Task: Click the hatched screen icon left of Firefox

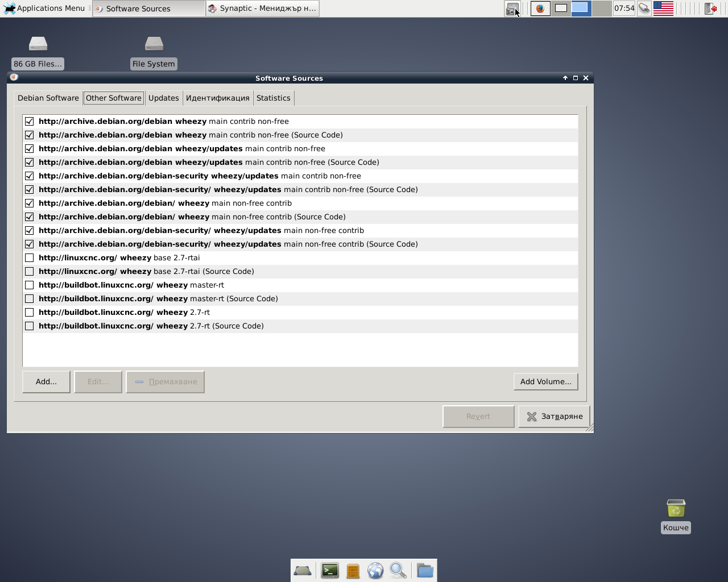Action: [512, 9]
